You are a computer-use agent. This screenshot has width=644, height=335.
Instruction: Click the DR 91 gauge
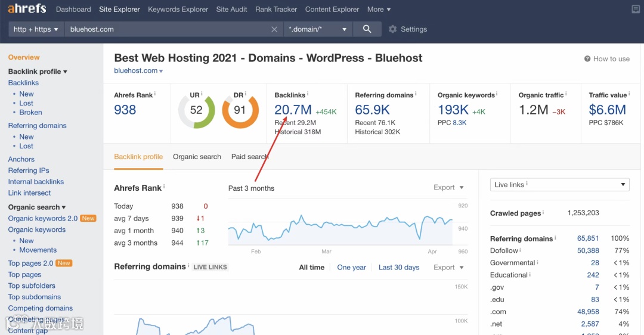240,110
